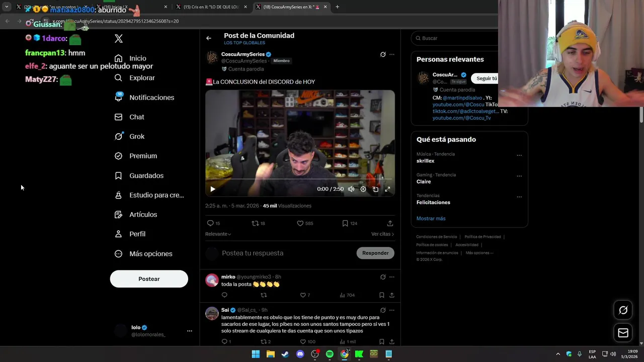Image resolution: width=644 pixels, height=362 pixels.
Task: Go back with the arrow beside Post de la Comunidad
Action: point(209,38)
